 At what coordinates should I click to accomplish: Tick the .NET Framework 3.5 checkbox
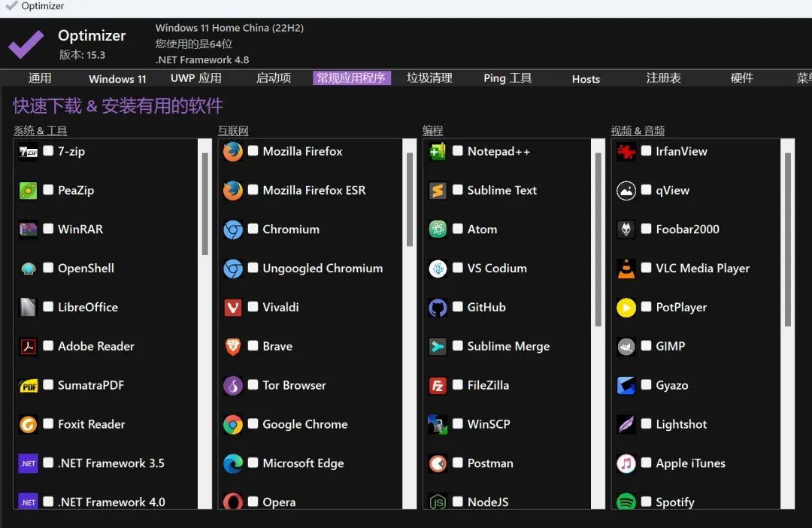point(48,463)
